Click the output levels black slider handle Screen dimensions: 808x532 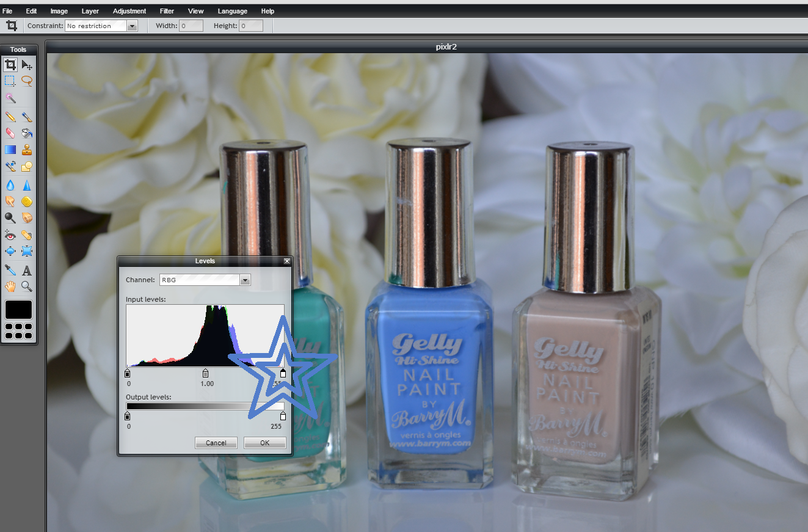click(x=128, y=417)
